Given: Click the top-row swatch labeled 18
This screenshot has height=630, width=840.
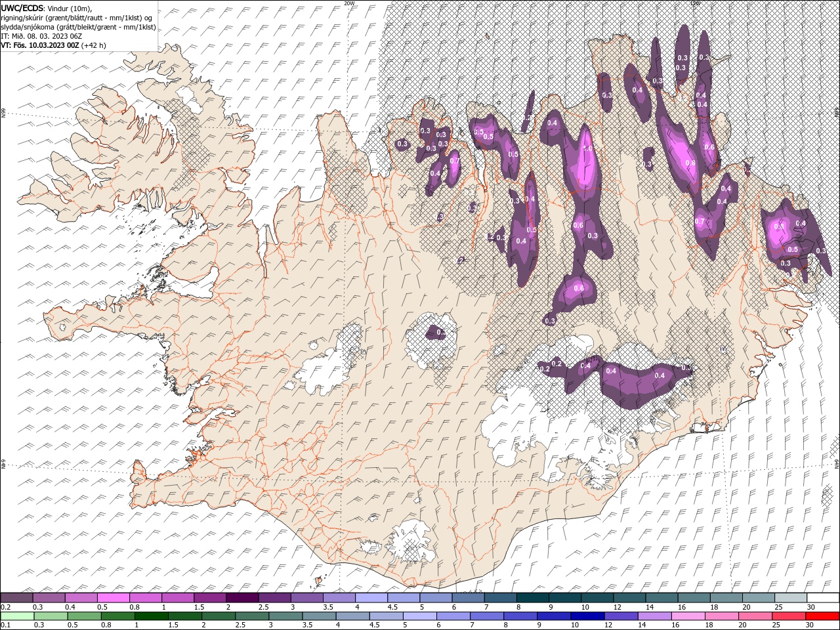Looking at the screenshot, I should 726,598.
